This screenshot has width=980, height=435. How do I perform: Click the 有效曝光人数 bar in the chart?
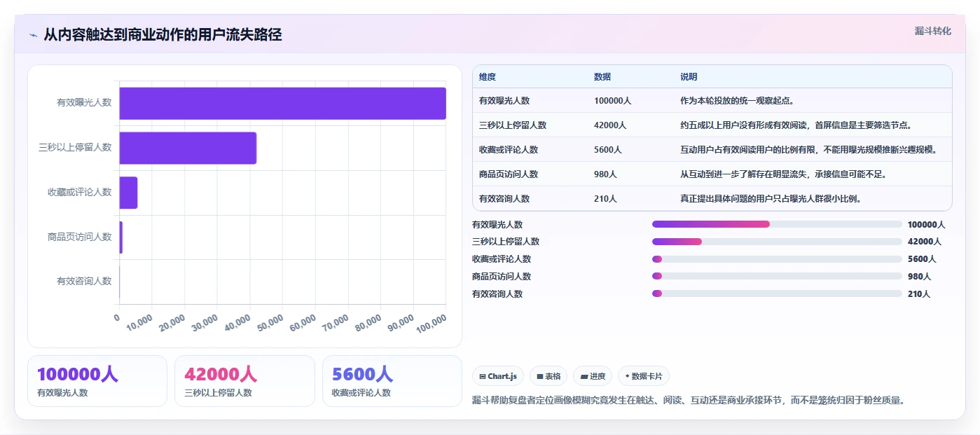click(283, 103)
